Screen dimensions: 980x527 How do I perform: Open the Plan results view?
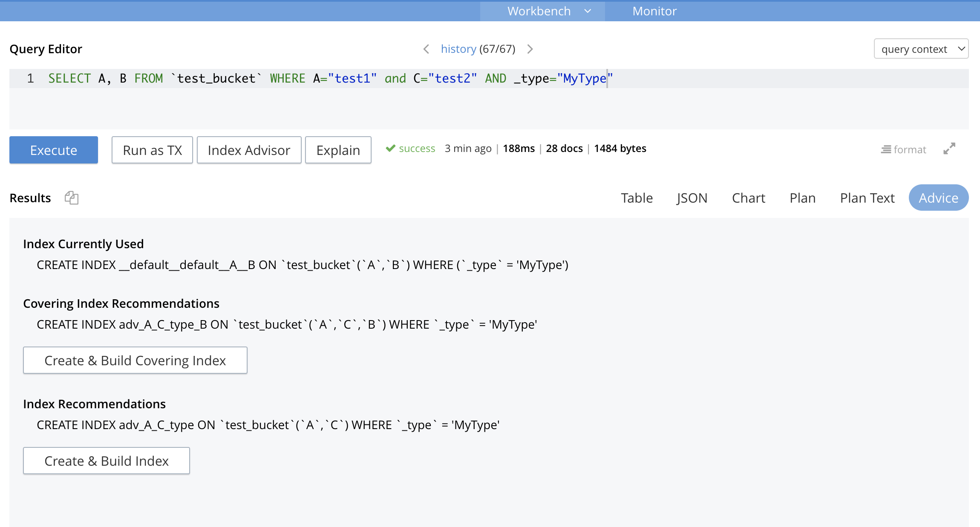(x=802, y=198)
